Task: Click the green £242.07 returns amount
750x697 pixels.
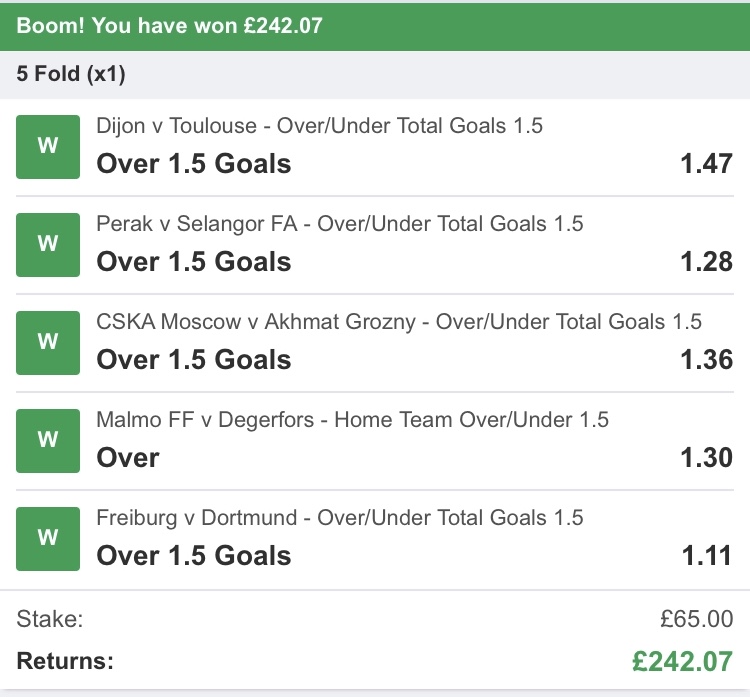Action: 683,661
